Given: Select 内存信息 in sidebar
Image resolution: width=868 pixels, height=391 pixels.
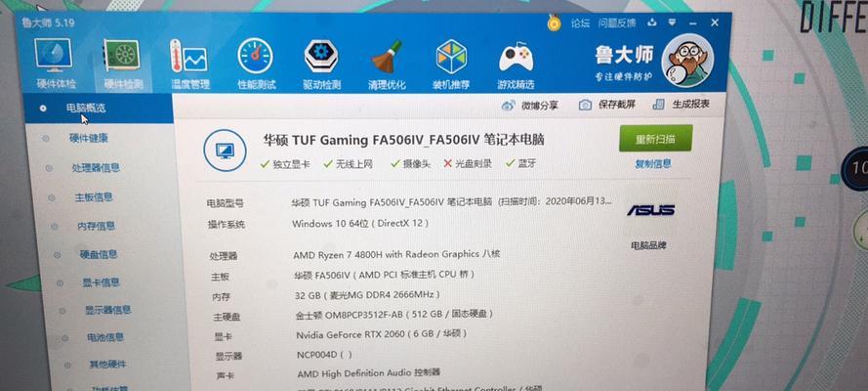Looking at the screenshot, I should click(97, 226).
